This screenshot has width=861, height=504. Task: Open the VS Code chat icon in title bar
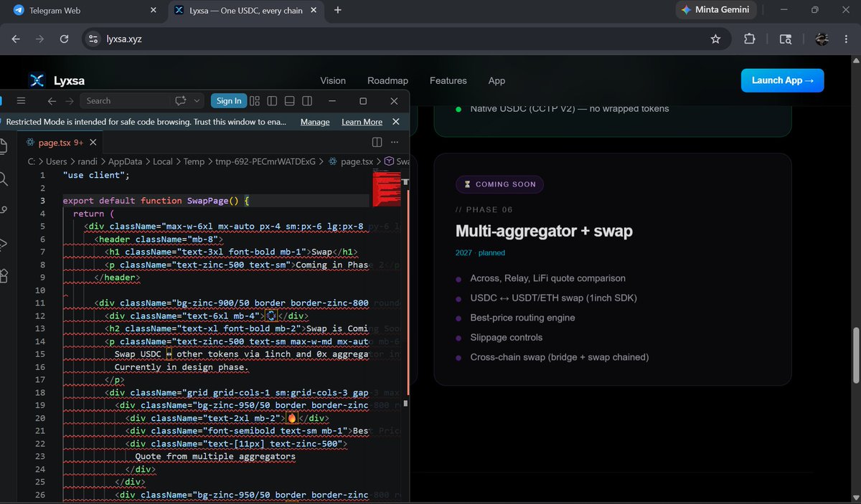click(x=180, y=101)
